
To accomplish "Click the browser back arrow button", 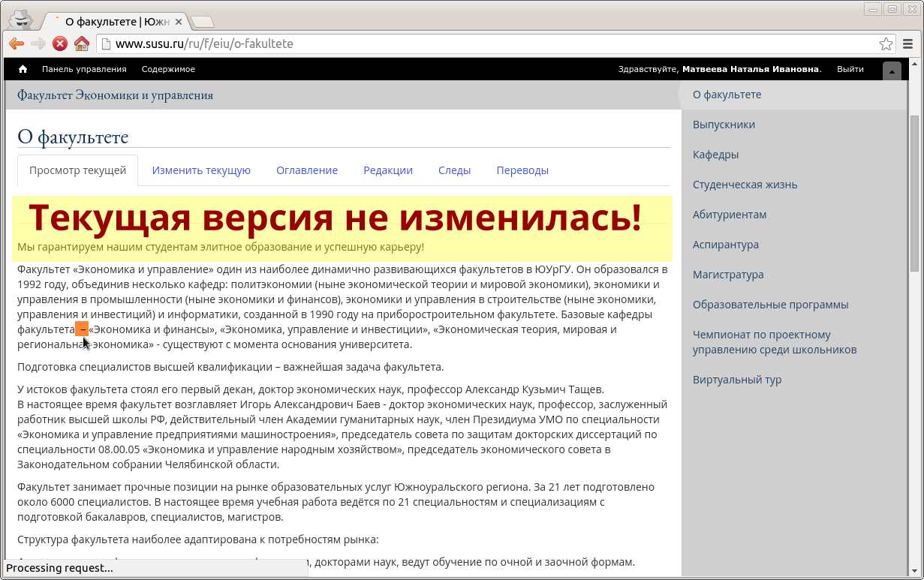I will click(16, 44).
